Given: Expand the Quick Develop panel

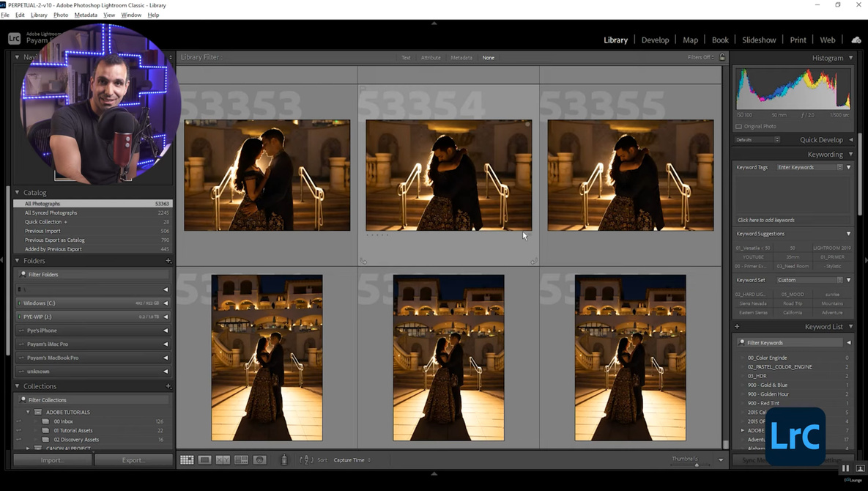Looking at the screenshot, I should tap(851, 140).
